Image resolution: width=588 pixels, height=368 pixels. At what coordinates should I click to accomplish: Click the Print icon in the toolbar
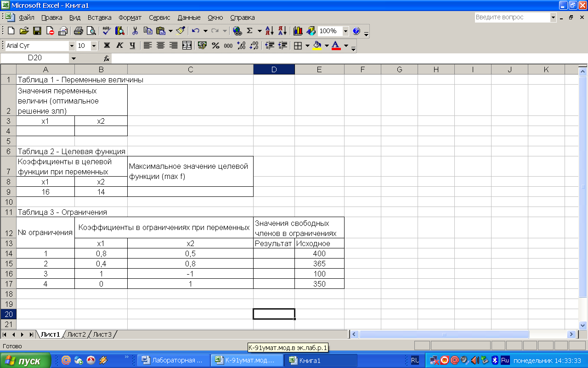(x=79, y=31)
